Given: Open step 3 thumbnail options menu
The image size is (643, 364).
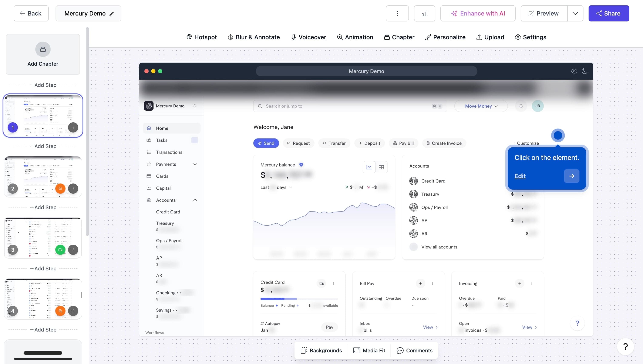Looking at the screenshot, I should (73, 250).
